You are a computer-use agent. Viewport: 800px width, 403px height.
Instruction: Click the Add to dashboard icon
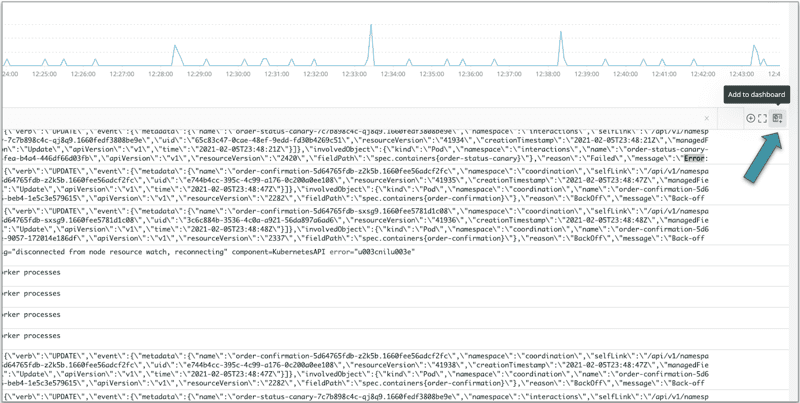pyautogui.click(x=777, y=118)
